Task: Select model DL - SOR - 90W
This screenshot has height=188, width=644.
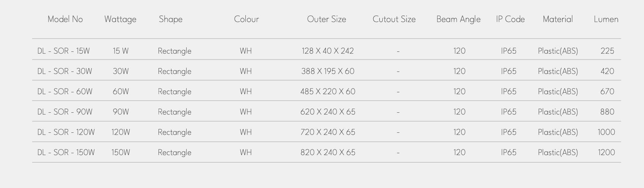Action: (x=65, y=112)
